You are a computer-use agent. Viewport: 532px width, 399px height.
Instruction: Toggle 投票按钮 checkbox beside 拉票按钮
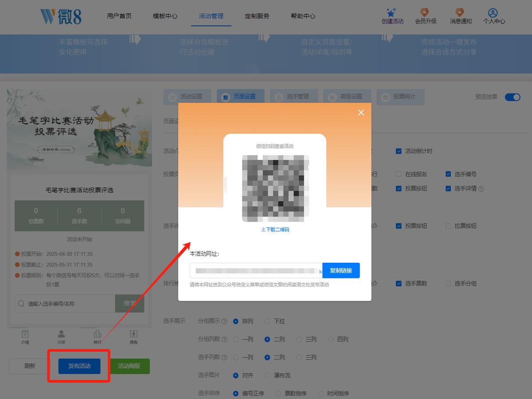point(399,226)
